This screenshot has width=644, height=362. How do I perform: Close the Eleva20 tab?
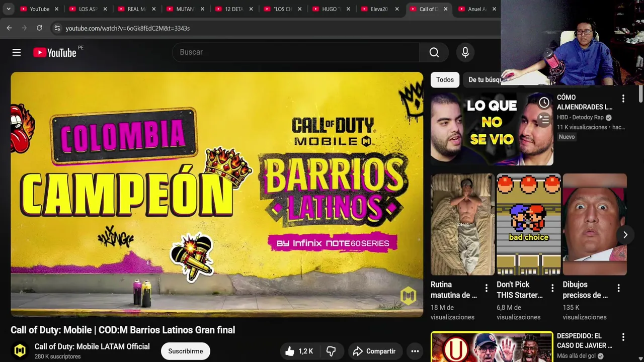(397, 9)
